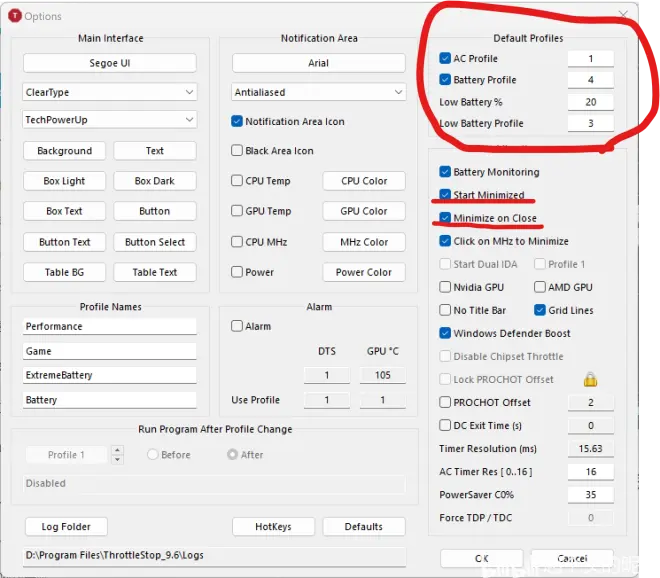Choose the Box Text color button
Screen dimensions: 660x578
click(64, 211)
